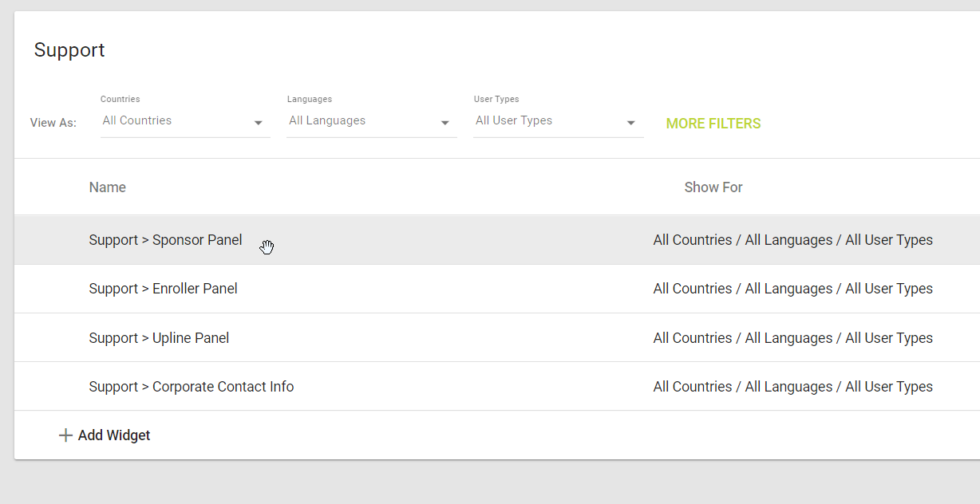Open MORE FILTERS
This screenshot has width=980, height=504.
pyautogui.click(x=713, y=124)
